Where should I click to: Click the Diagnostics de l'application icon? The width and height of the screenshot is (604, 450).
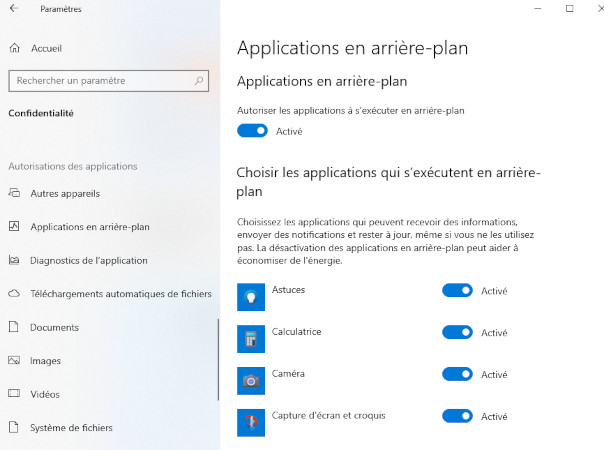point(14,260)
